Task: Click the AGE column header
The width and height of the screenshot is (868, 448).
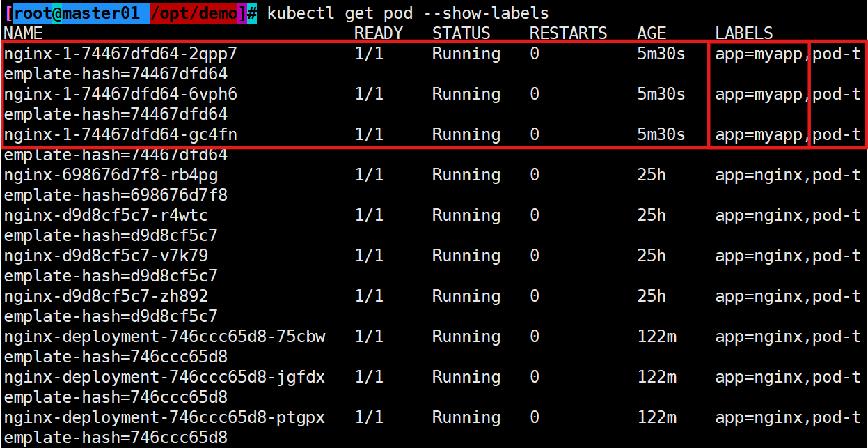Action: coord(652,33)
